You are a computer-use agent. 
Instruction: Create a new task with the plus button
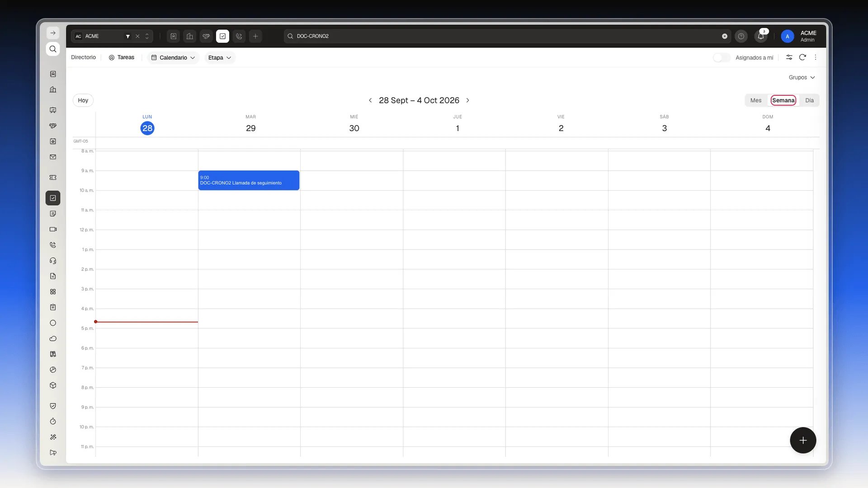803,440
